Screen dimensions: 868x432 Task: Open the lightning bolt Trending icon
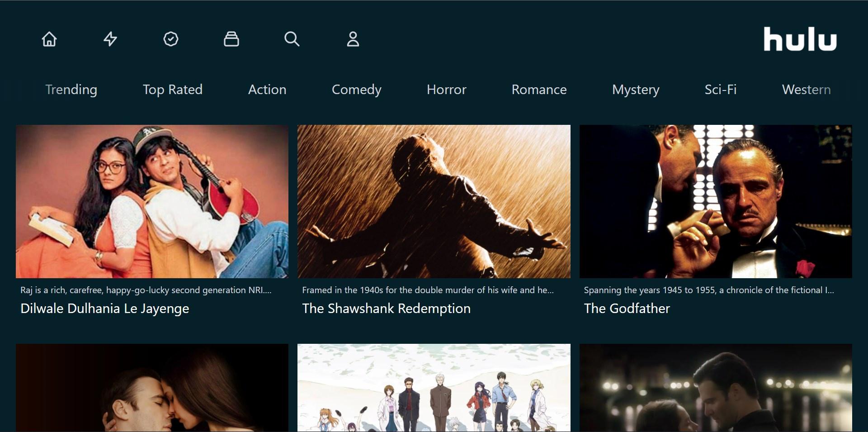[x=110, y=39]
